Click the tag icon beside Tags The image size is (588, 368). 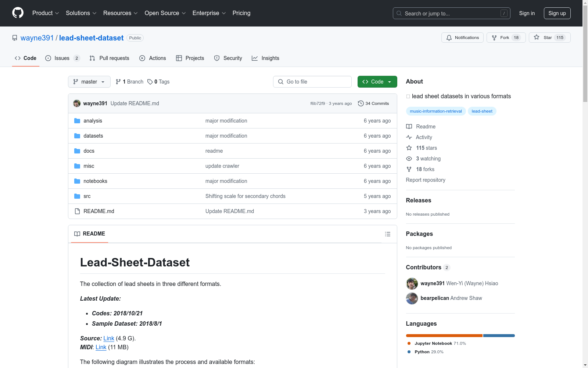150,82
